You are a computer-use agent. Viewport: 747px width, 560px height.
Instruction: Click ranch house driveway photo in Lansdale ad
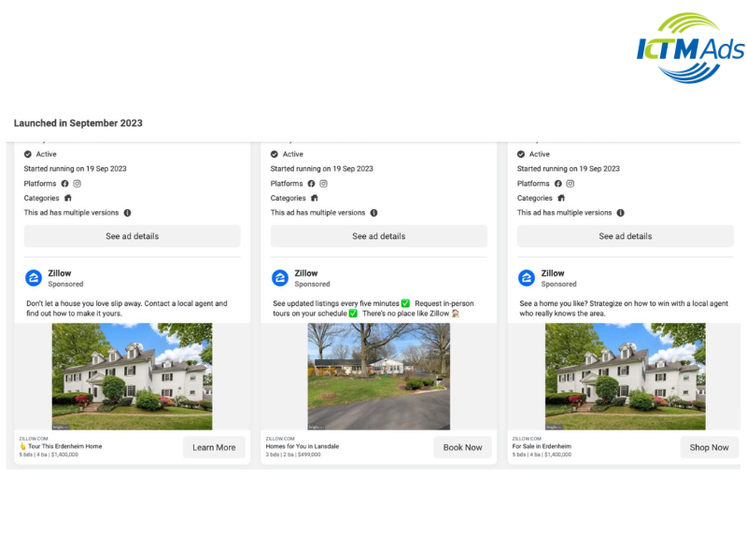[x=379, y=377]
